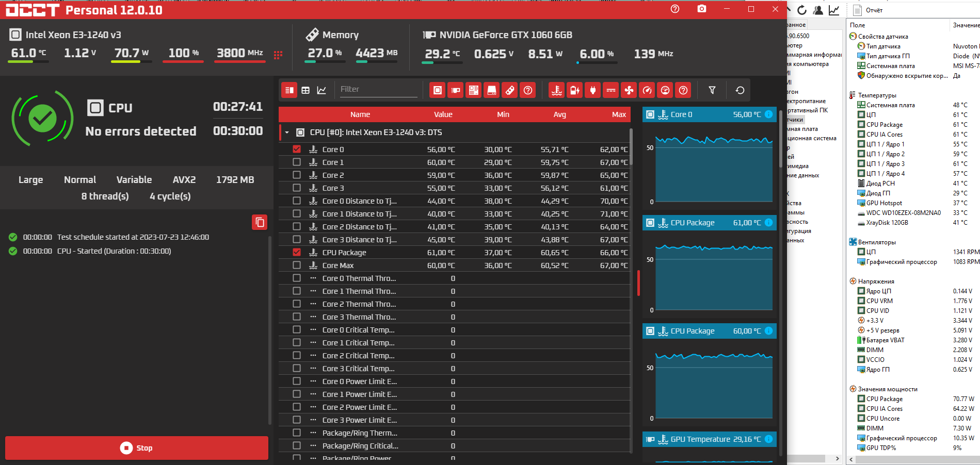Toggle the power plug sensor filter icon

point(593,90)
